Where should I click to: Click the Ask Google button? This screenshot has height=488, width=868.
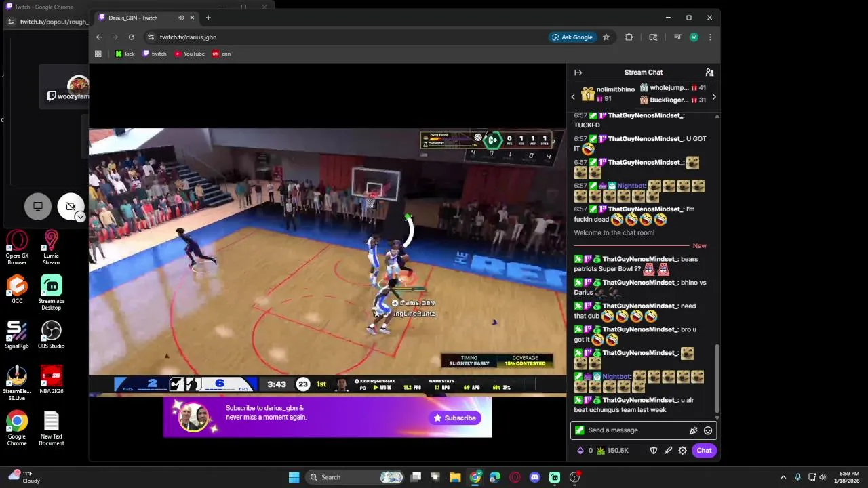click(572, 37)
